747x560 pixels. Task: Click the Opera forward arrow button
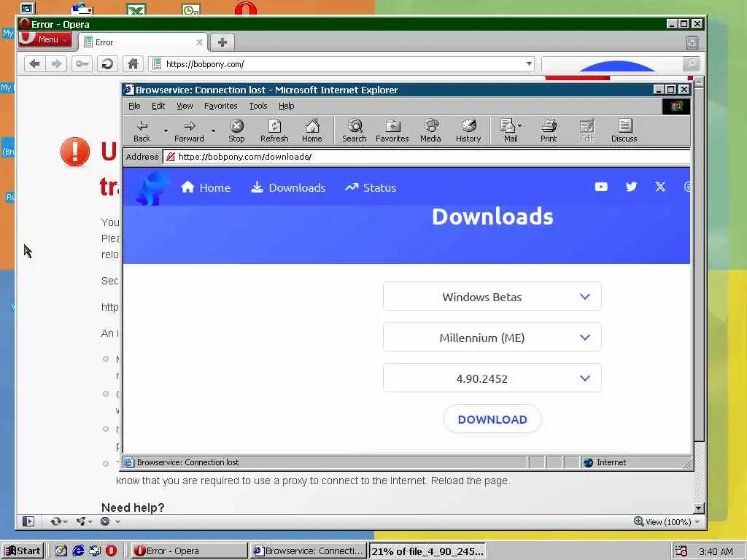[56, 64]
